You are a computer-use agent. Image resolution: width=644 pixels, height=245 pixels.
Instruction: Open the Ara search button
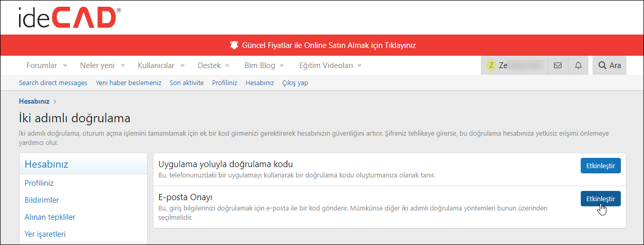click(x=610, y=66)
